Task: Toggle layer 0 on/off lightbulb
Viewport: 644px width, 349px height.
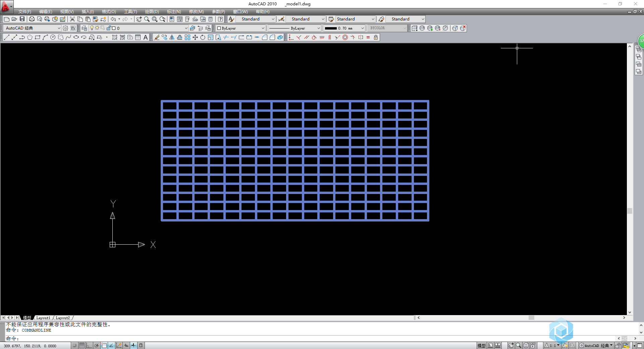Action: coord(92,28)
